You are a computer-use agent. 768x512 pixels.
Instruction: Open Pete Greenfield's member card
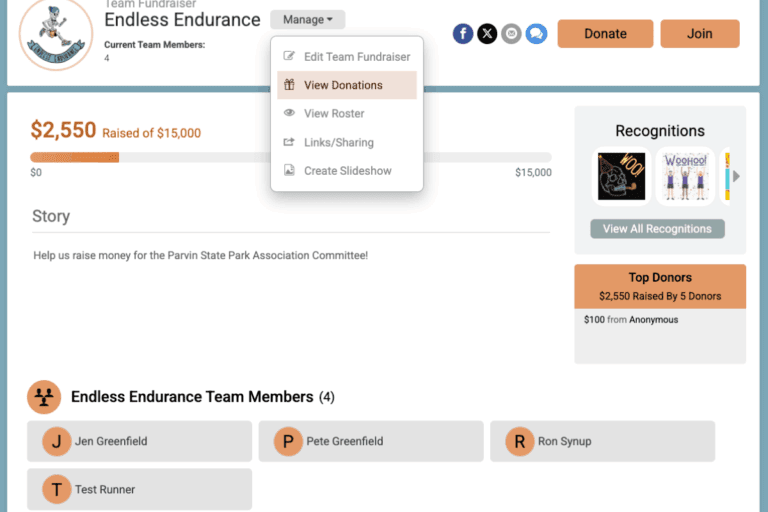371,441
